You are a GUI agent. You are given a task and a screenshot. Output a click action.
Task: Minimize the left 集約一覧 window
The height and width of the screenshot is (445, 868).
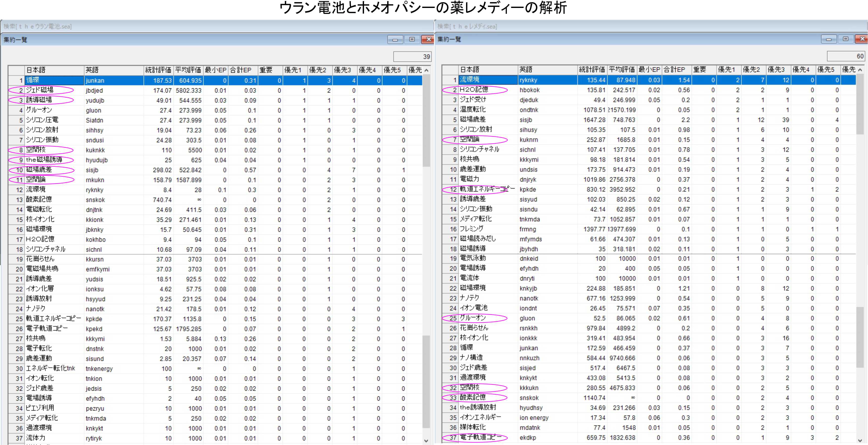pos(395,40)
